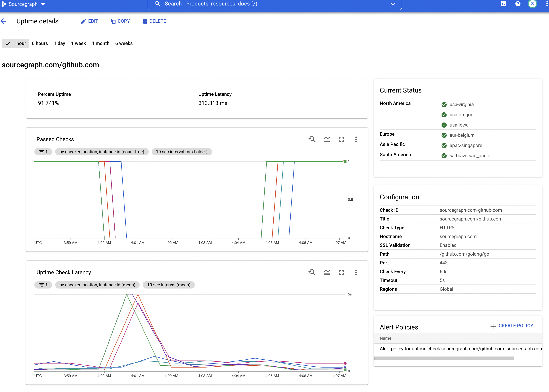Click the filter chip in Uptime Check Latency
The width and height of the screenshot is (549, 392).
click(x=43, y=285)
